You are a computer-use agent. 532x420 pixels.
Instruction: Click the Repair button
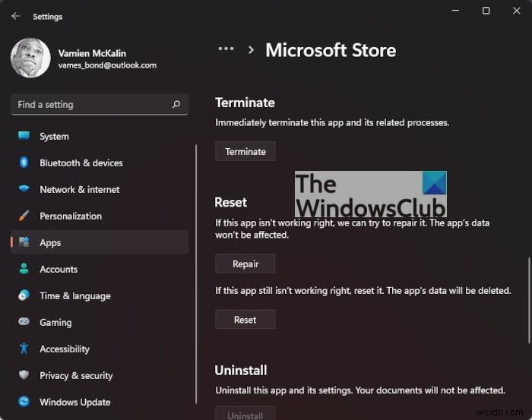click(245, 264)
